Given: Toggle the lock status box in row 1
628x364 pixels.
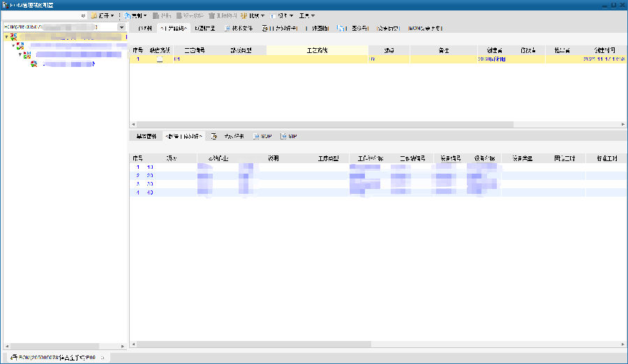Looking at the screenshot, I should pos(160,59).
